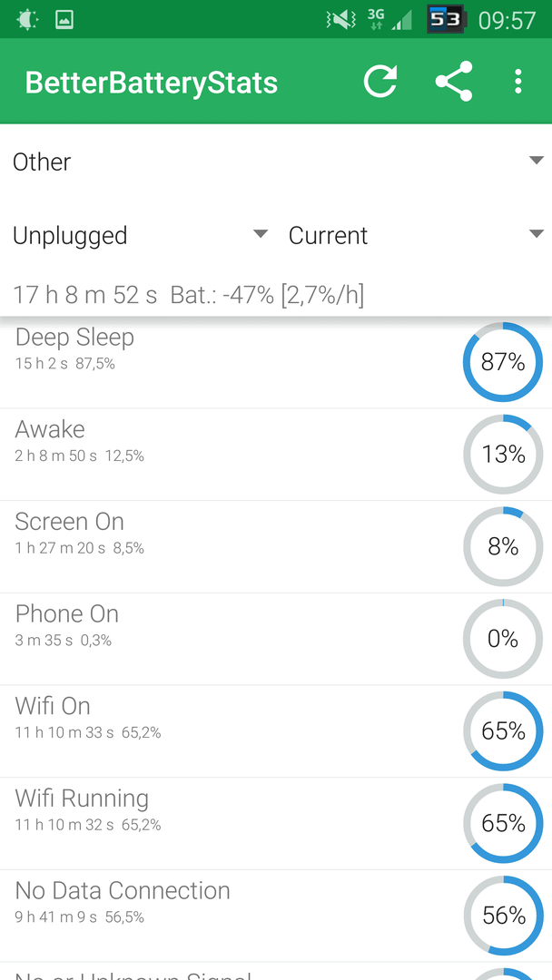Screen dimensions: 552x980
Task: Tap the vibrate mode status icon
Action: (x=340, y=19)
